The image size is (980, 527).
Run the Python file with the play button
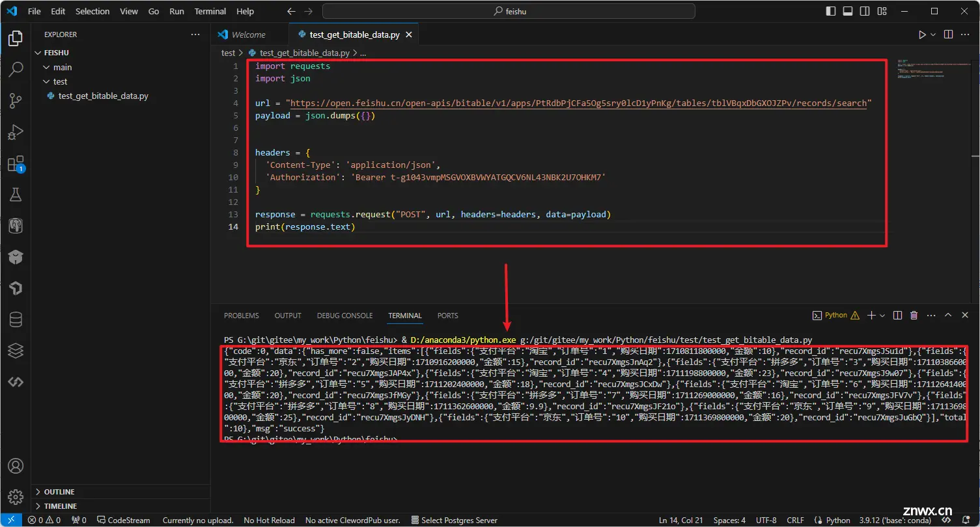[922, 34]
